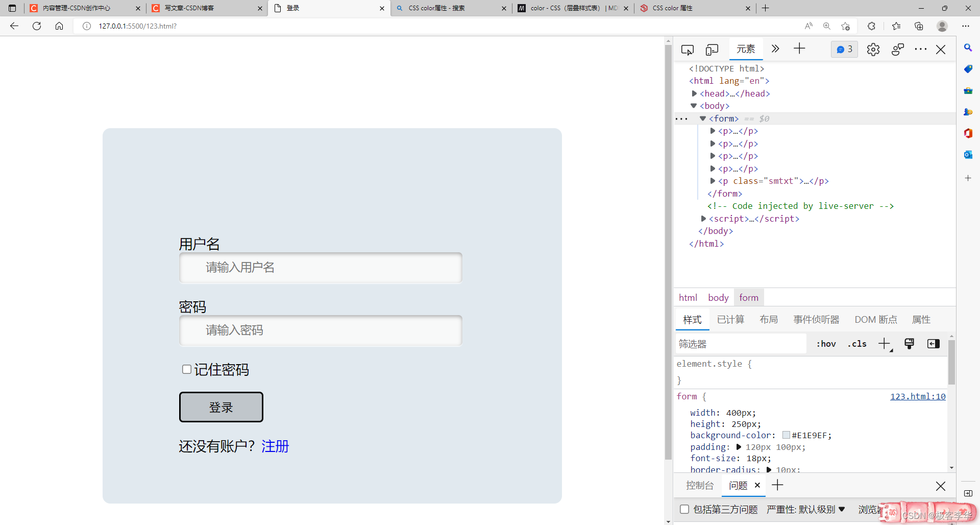This screenshot has height=525, width=980.
Task: Toggle device emulation icon in DevTools
Action: (712, 50)
